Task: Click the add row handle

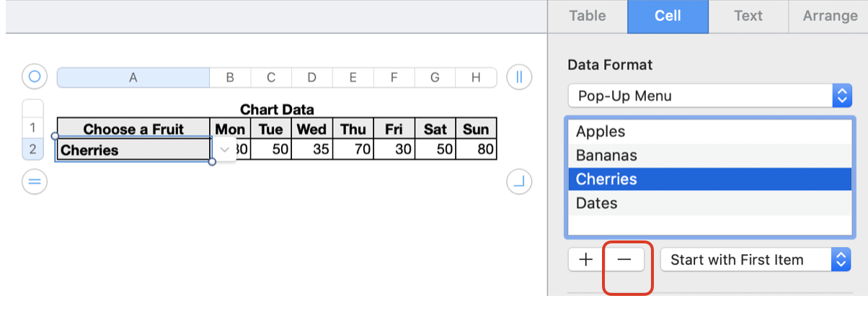Action: click(35, 182)
